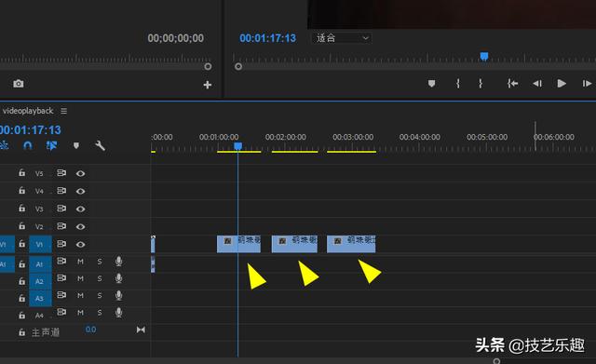
Task: Click the timeline playhead marker on the ruler
Action: pyautogui.click(x=238, y=146)
